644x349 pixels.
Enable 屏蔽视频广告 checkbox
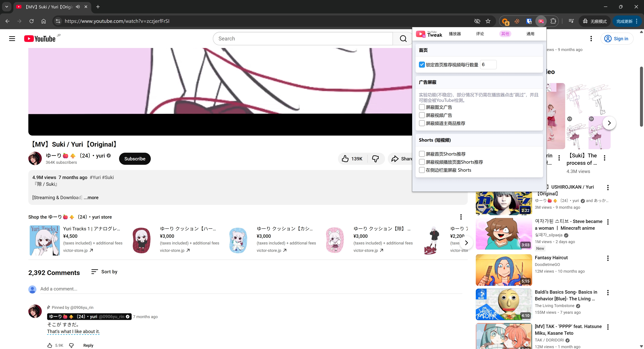(x=422, y=115)
